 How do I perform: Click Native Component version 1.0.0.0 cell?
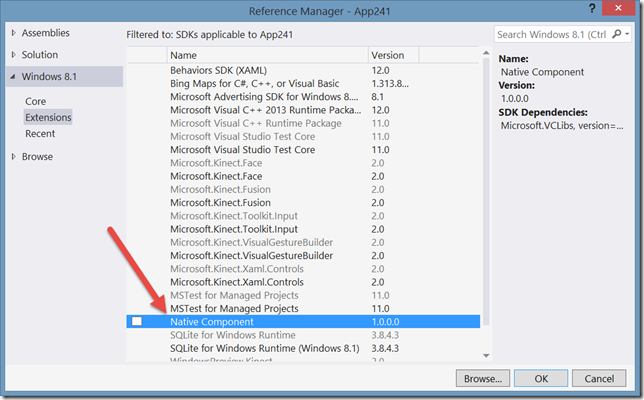click(x=385, y=322)
